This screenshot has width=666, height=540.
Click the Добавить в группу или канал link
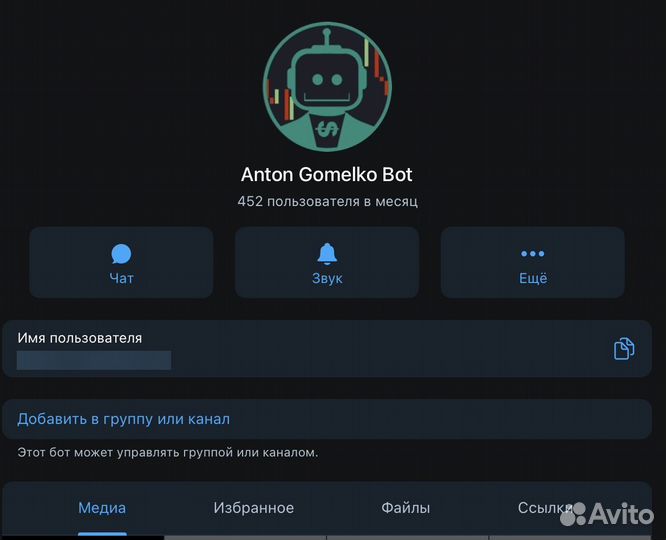124,419
